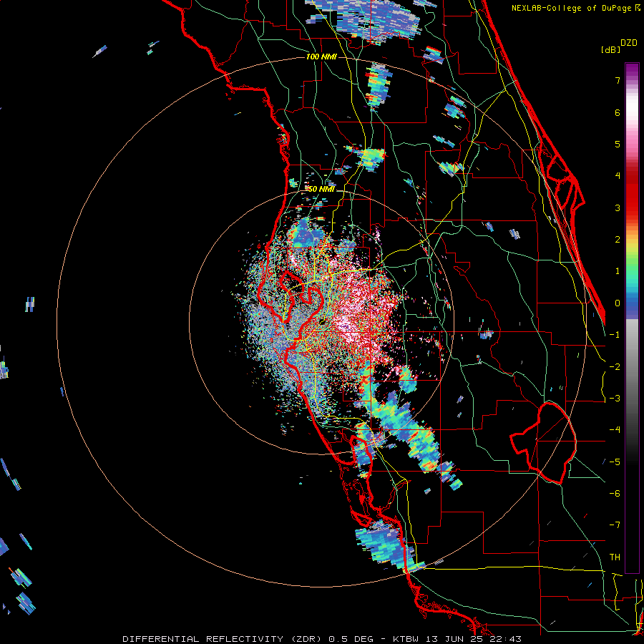The image size is (644, 644).
Task: Click the 3 value on the color scale
Action: point(618,208)
